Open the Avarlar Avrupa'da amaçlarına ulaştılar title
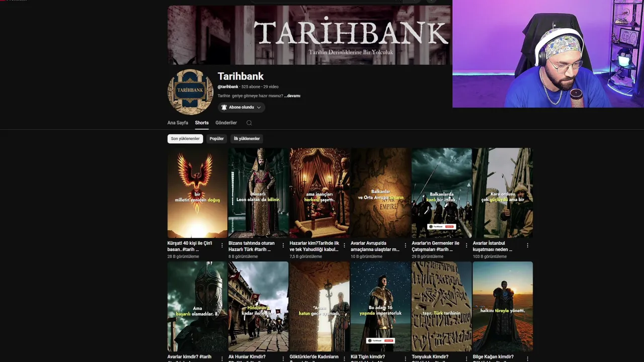Screen dimensions: 644x362 point(375,246)
